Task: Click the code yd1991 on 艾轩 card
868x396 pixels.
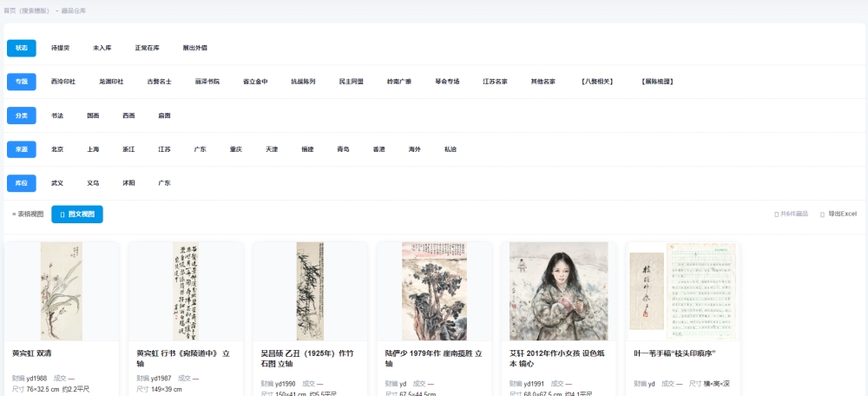Action: pos(534,384)
